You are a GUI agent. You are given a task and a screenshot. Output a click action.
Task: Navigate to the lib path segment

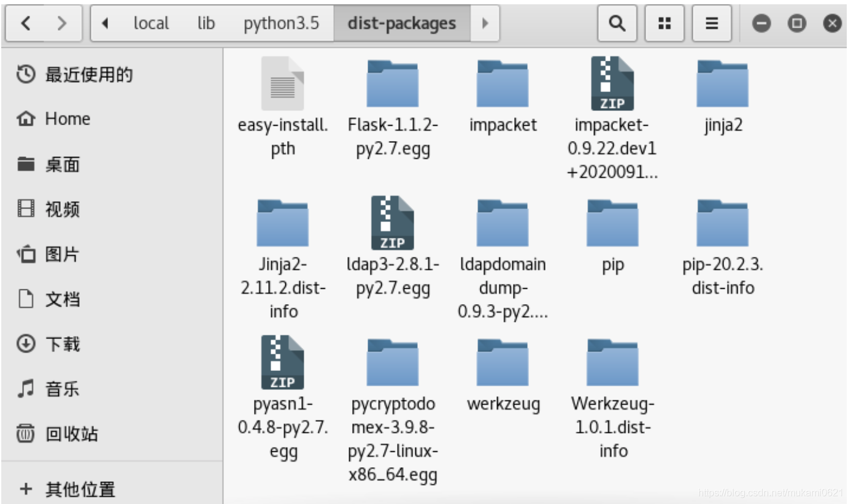tap(206, 23)
